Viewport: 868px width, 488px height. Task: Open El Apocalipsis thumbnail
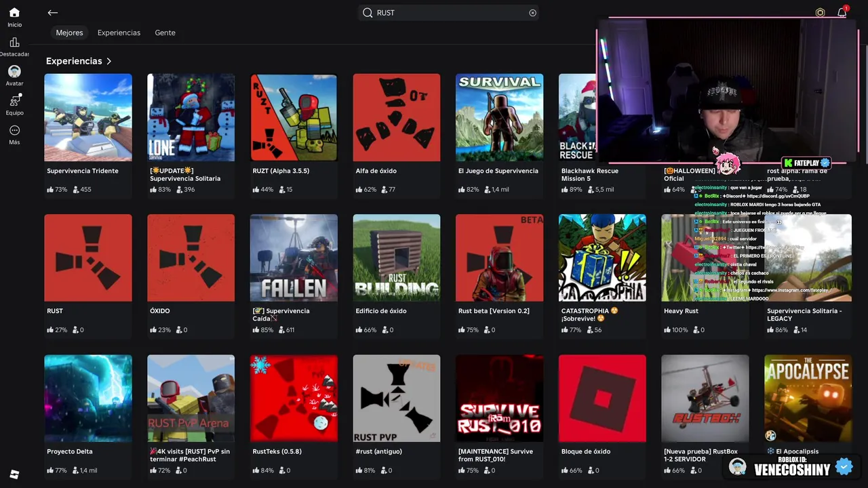(808, 398)
